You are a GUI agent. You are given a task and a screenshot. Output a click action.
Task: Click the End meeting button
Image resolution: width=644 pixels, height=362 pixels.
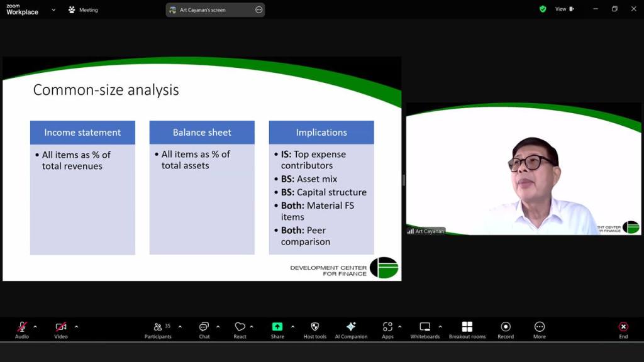pyautogui.click(x=623, y=329)
